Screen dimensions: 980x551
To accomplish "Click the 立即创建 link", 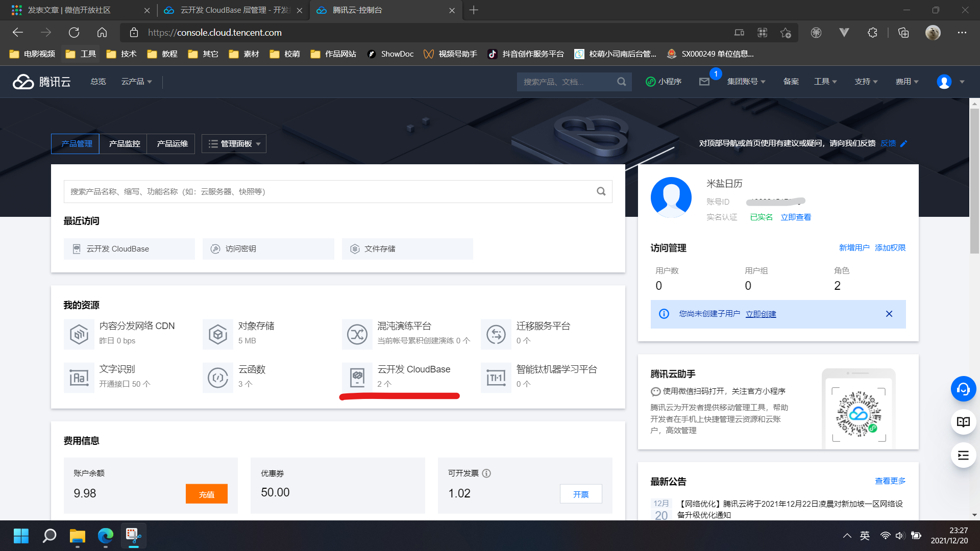I will [x=761, y=314].
